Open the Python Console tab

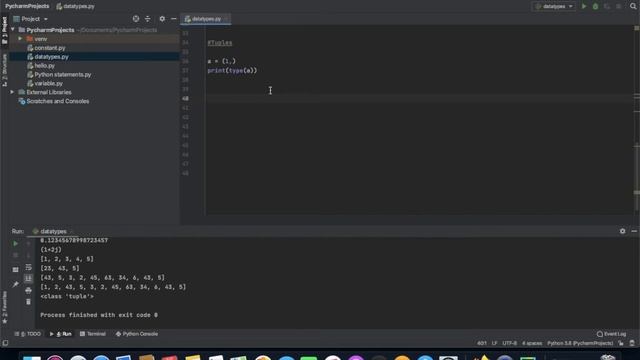point(137,334)
